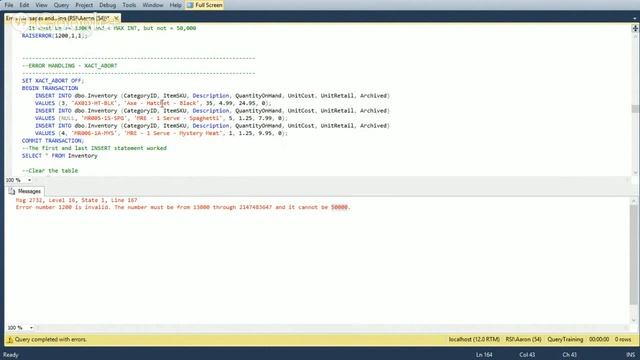The width and height of the screenshot is (640, 360).
Task: Click the 'SELECT * FROM Inventory' line
Action: pos(60,156)
